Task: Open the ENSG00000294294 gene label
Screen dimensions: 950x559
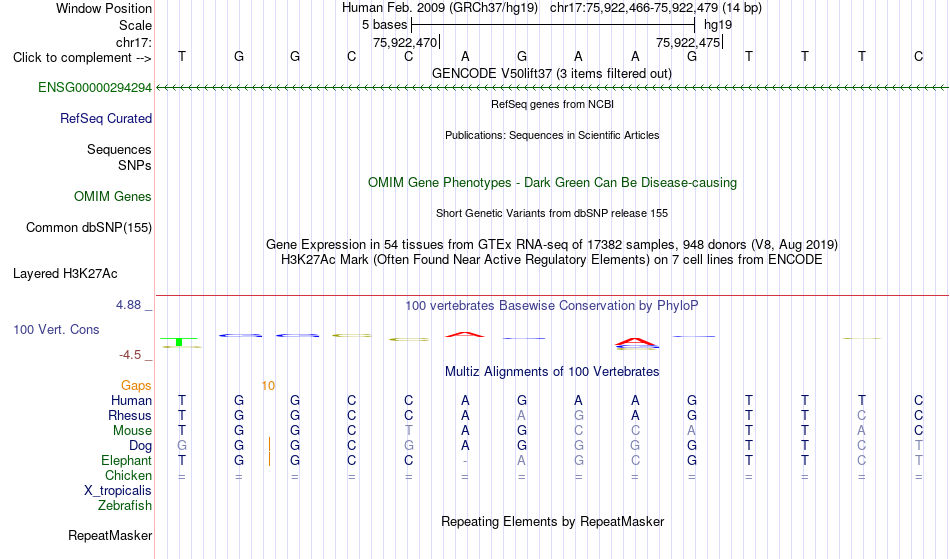Action: click(x=95, y=88)
